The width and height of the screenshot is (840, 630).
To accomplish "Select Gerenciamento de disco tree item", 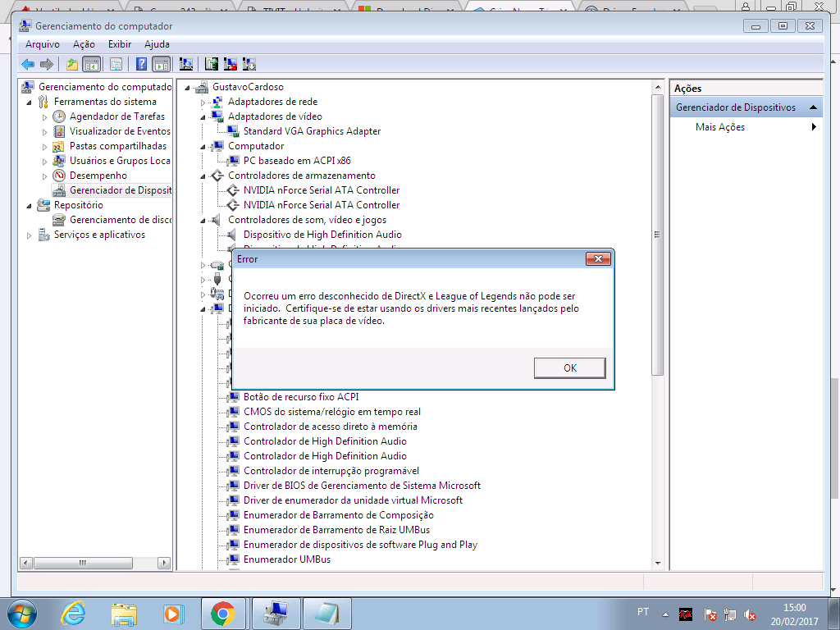I will 120,220.
